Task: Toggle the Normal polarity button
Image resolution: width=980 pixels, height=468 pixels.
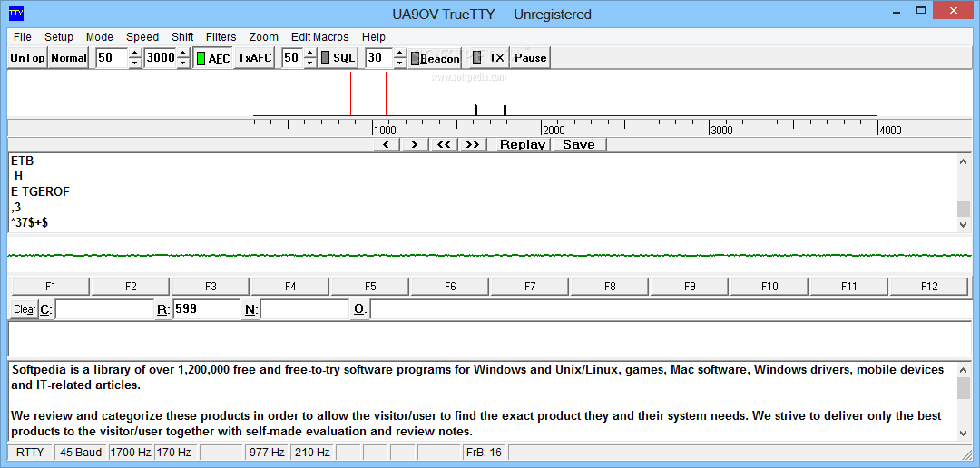Action: pos(69,58)
